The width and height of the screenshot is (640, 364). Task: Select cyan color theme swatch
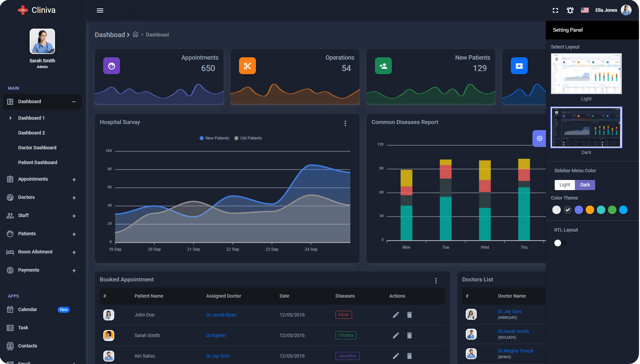click(x=623, y=210)
